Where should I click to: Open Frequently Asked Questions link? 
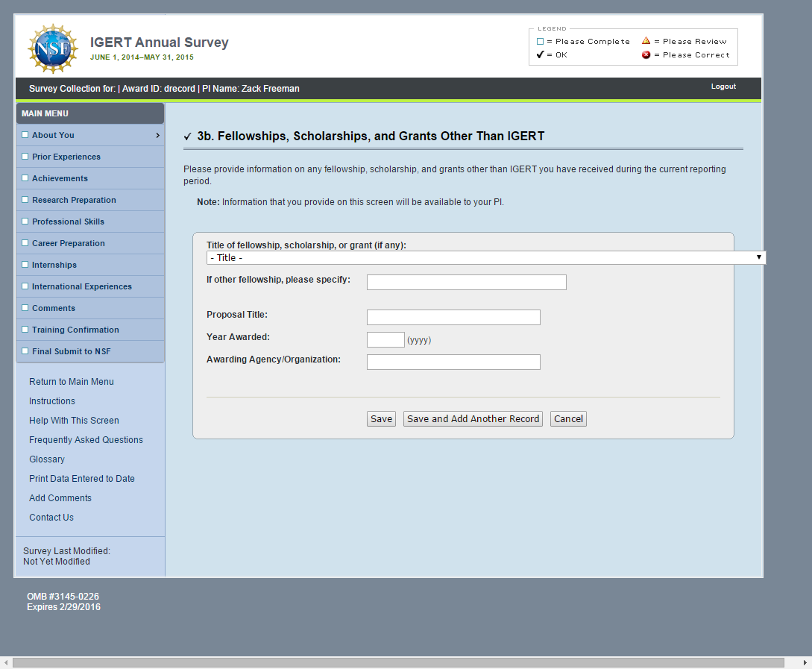pos(86,440)
